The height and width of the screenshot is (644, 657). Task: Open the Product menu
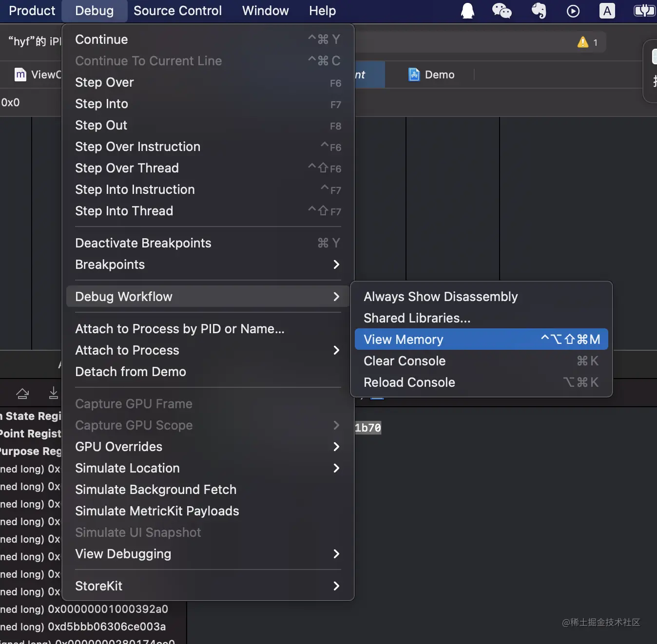[32, 11]
